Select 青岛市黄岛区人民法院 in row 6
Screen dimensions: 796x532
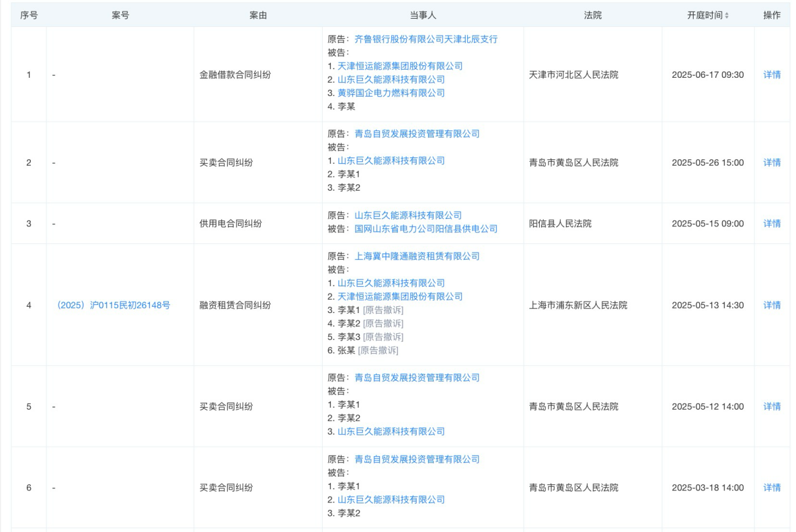[x=574, y=487]
